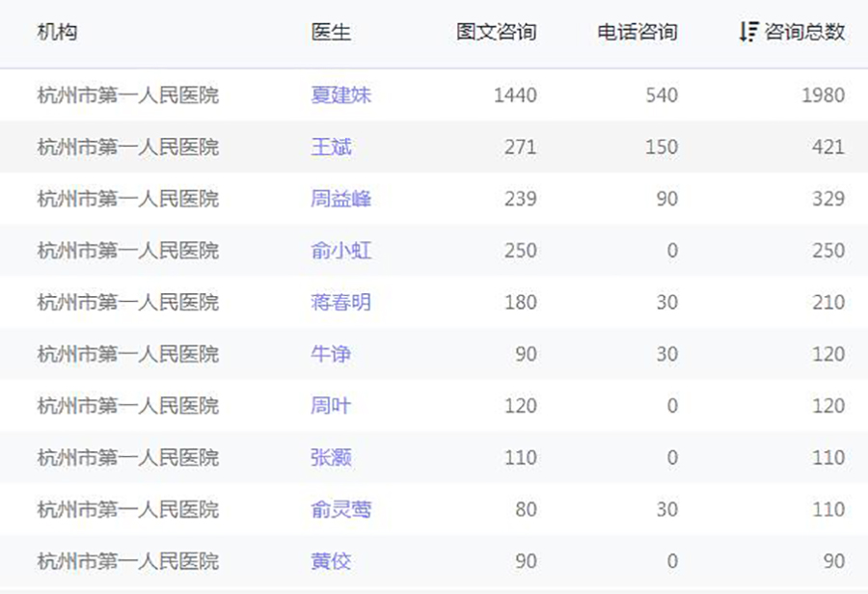The height and width of the screenshot is (594, 868).
Task: Select the 医生 column header
Action: [331, 32]
